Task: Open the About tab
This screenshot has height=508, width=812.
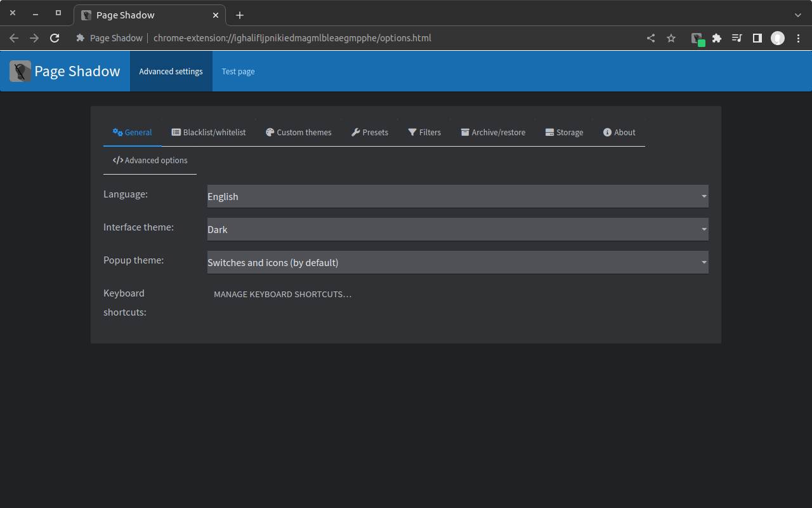Action: 619,133
